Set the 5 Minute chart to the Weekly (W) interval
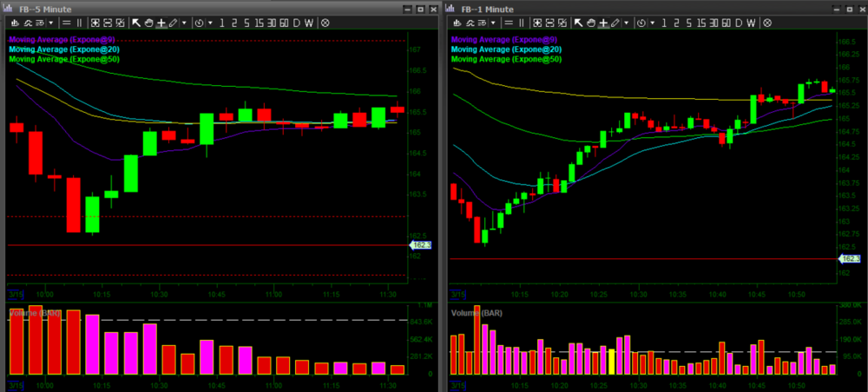868x392 pixels. pos(311,23)
